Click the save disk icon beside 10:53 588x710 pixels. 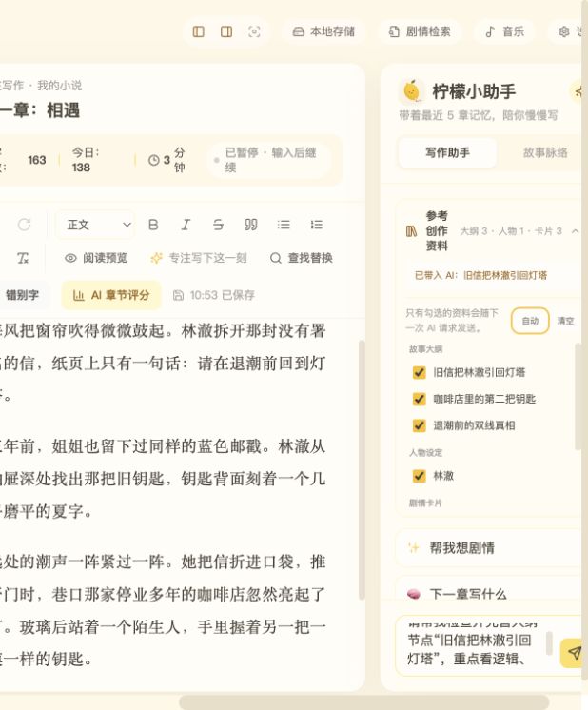(178, 295)
